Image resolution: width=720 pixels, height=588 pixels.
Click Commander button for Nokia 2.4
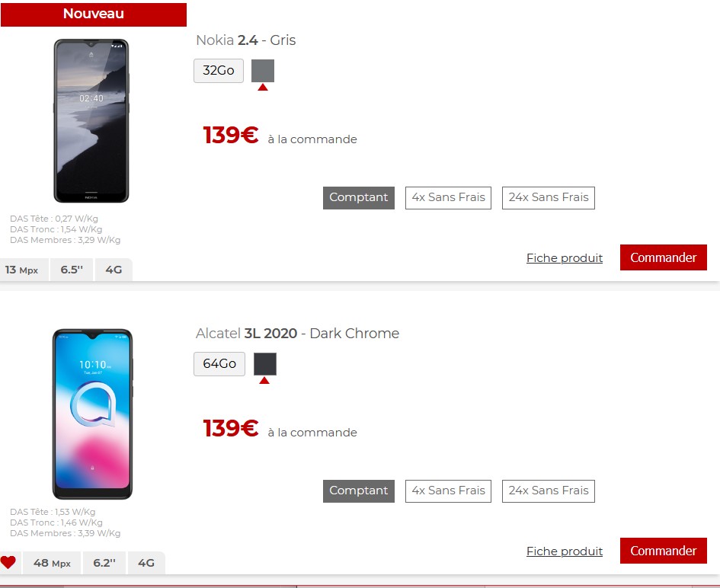click(663, 257)
